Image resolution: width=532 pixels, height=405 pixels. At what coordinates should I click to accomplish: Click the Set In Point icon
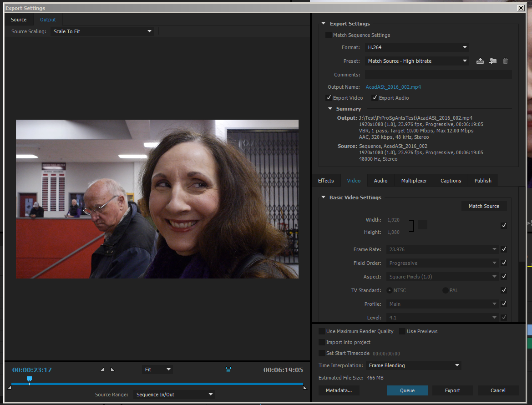[102, 370]
